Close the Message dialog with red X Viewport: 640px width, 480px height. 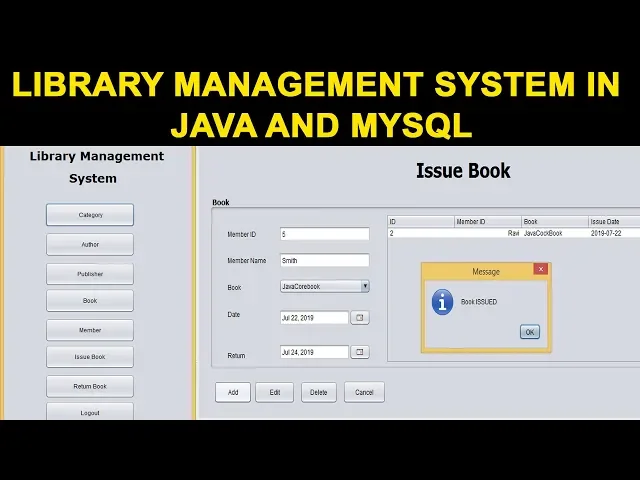(540, 270)
